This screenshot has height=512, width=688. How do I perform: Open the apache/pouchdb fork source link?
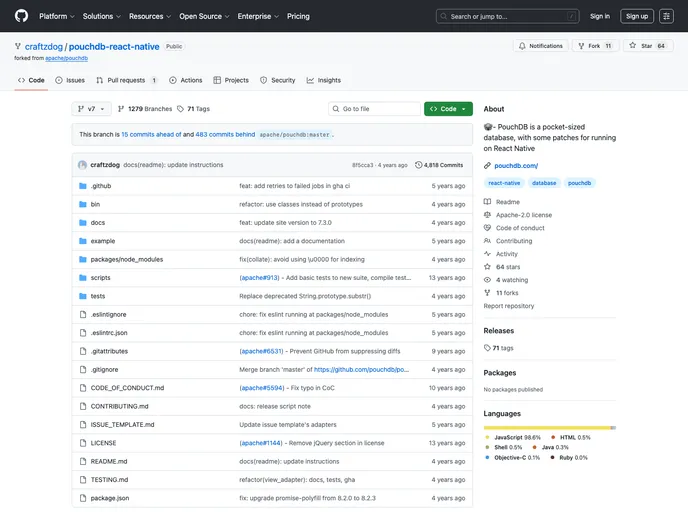(67, 58)
